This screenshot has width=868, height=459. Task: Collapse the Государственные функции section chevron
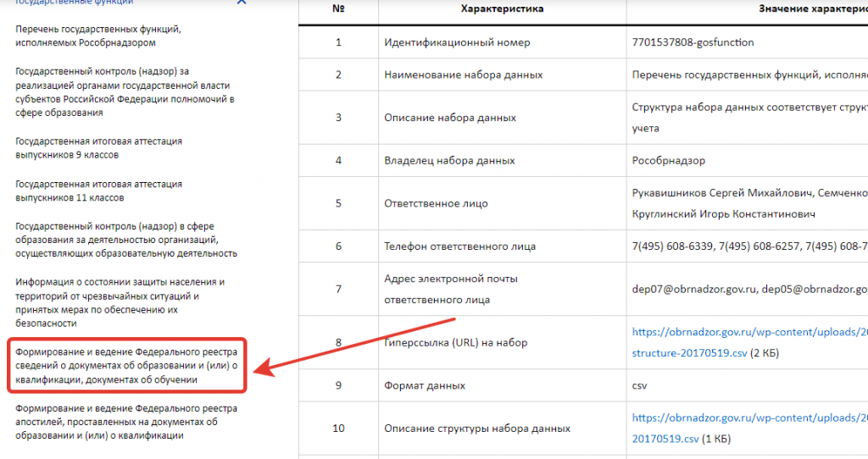pyautogui.click(x=242, y=3)
